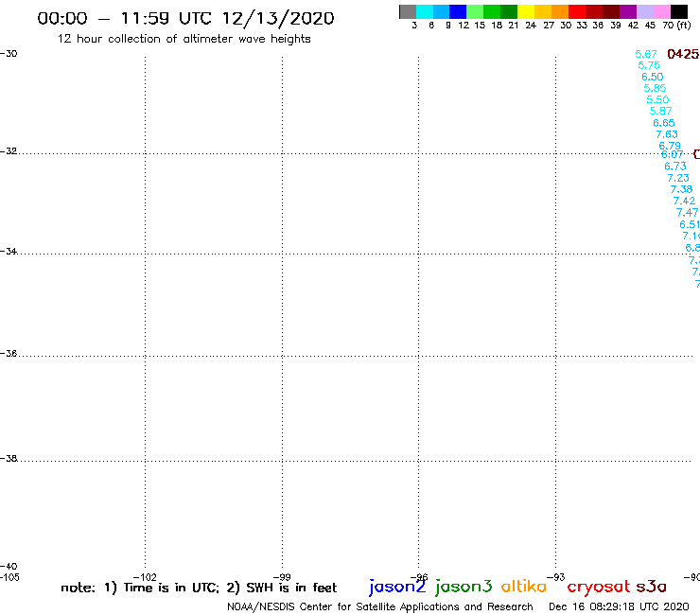Click the latitude label '-34'

pos(9,252)
